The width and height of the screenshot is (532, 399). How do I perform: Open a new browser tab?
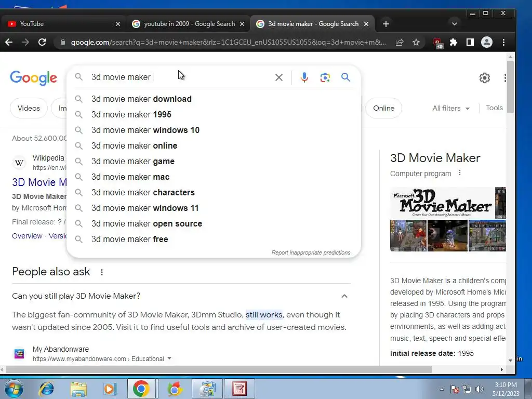point(386,24)
